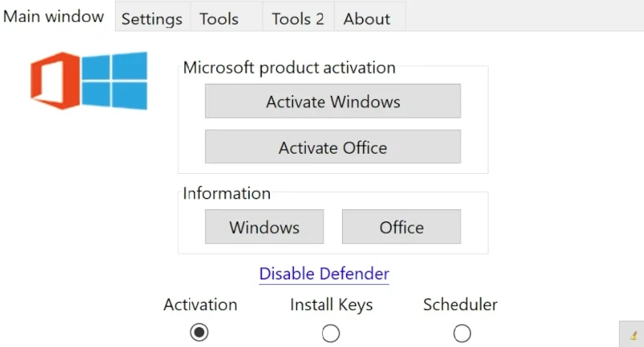Screen dimensions: 644x347
Task: Click the orange Office logo icon
Action: 55,81
